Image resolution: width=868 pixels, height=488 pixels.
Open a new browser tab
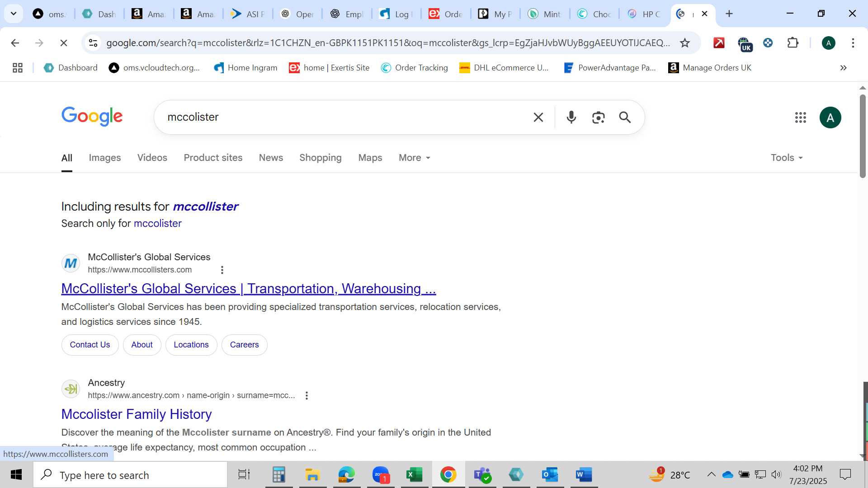coord(729,14)
